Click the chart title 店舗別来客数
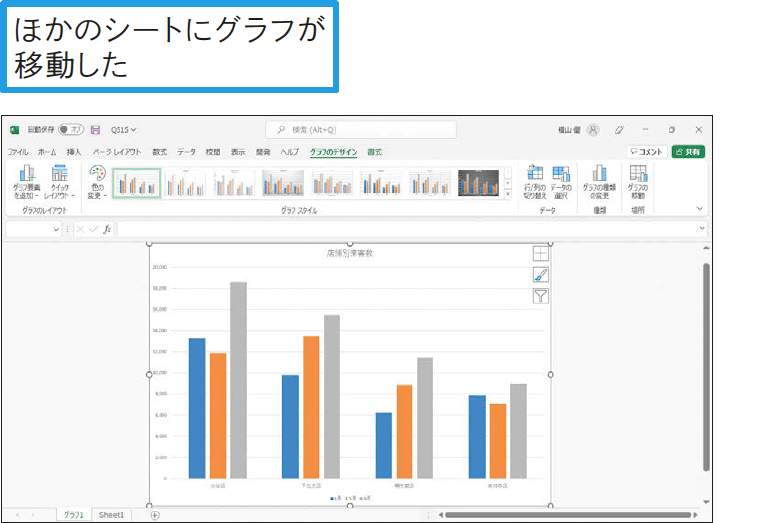 pos(350,253)
